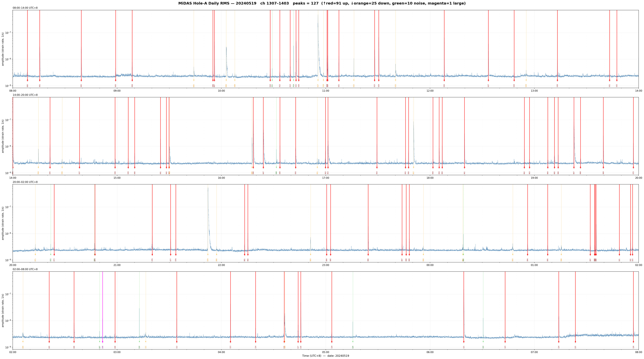Click the "Time (UTC+8) — date: 20240519" axis label

tap(326, 356)
